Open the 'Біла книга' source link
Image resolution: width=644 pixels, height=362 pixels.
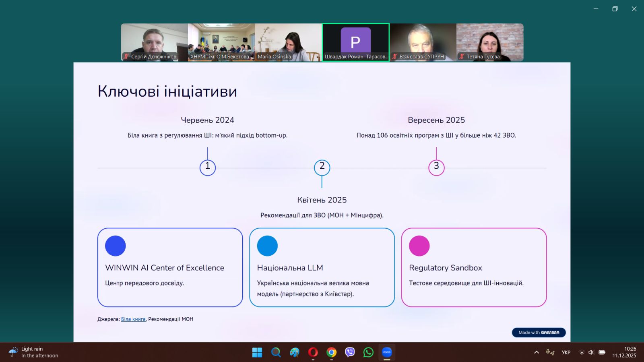pos(133,319)
